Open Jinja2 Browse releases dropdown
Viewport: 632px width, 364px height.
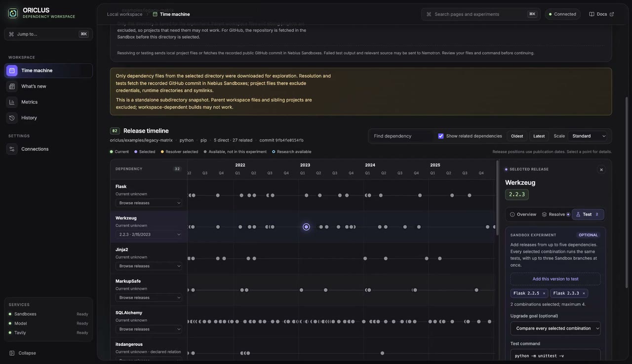click(x=149, y=266)
